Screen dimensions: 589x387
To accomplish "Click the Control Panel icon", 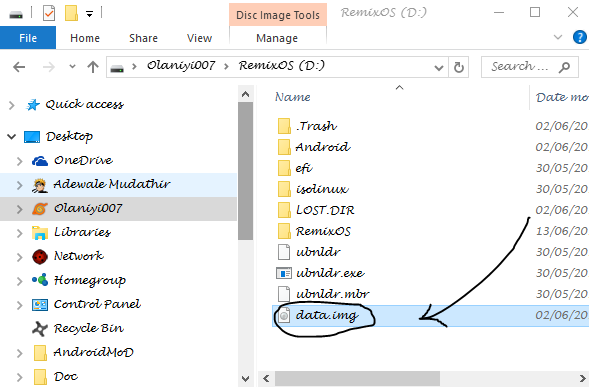I will click(40, 304).
